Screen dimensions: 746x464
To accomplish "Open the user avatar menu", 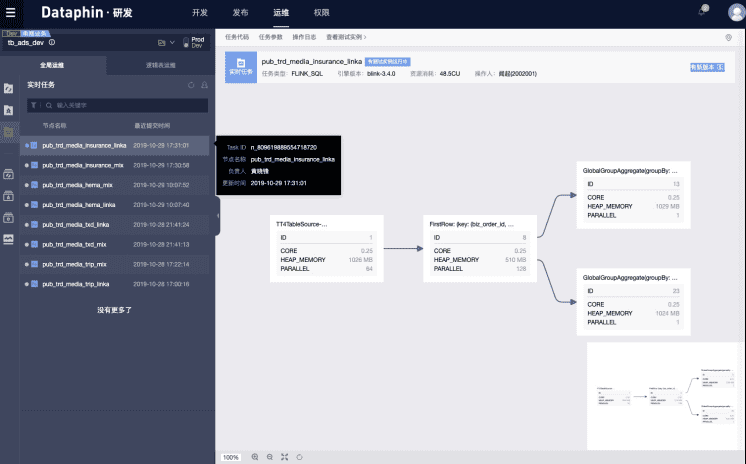I will tap(736, 12).
